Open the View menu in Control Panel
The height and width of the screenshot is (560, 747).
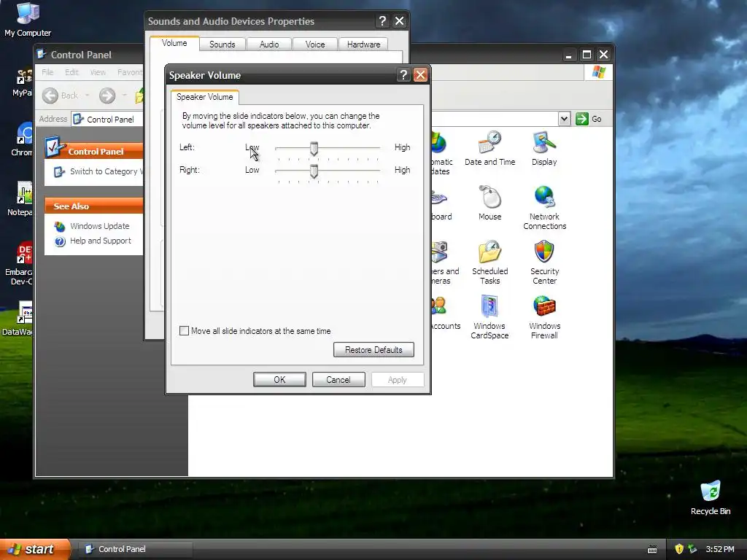tap(98, 72)
